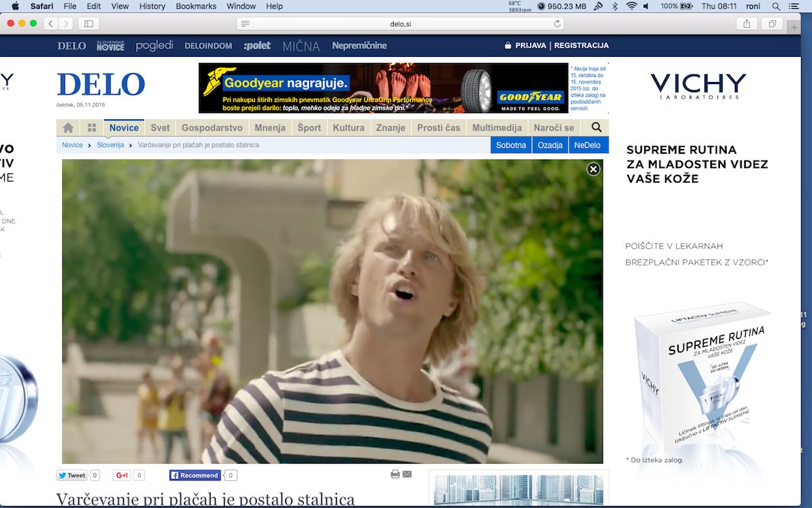The height and width of the screenshot is (508, 812).
Task: Tweet the article
Action: (x=72, y=475)
